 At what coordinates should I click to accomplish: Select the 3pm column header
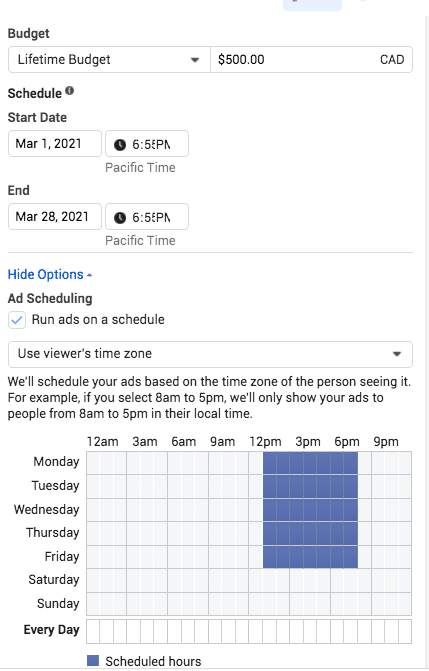click(308, 442)
